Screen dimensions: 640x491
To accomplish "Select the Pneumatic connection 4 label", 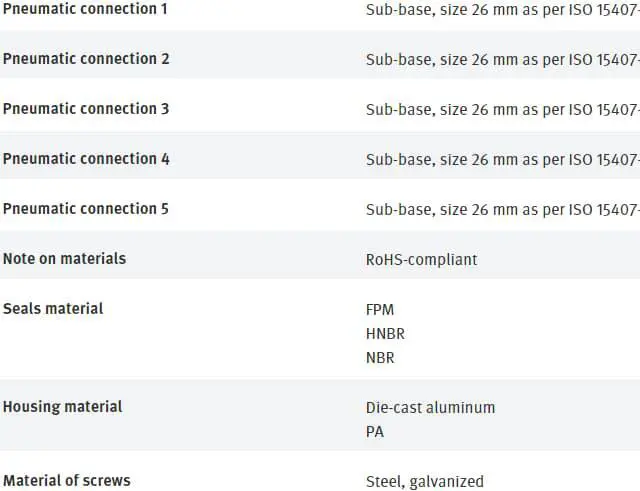I will (x=86, y=159).
